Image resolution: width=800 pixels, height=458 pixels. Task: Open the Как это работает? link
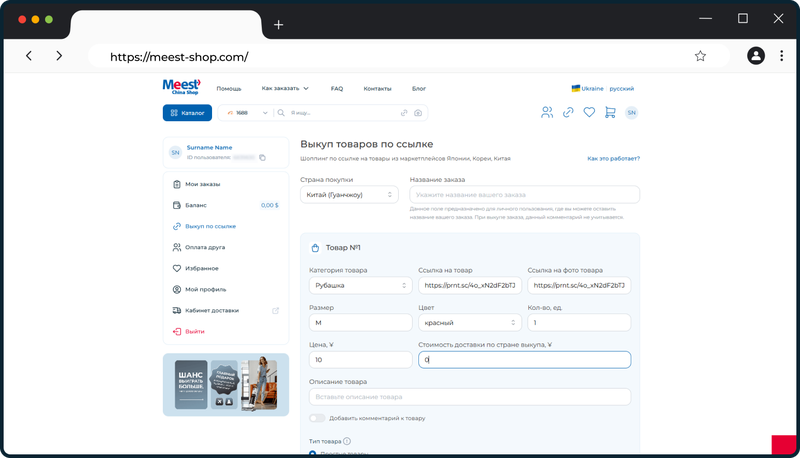(613, 159)
